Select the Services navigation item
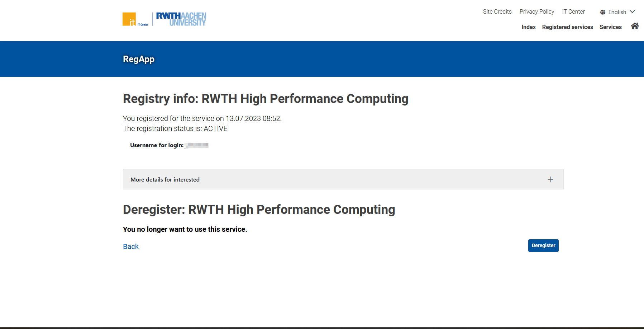The image size is (644, 329). (x=610, y=27)
